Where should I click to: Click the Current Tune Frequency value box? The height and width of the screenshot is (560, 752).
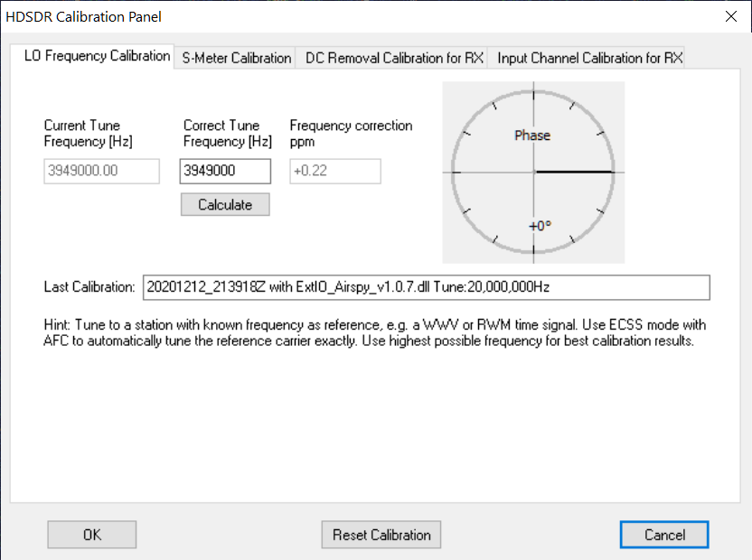(x=101, y=172)
